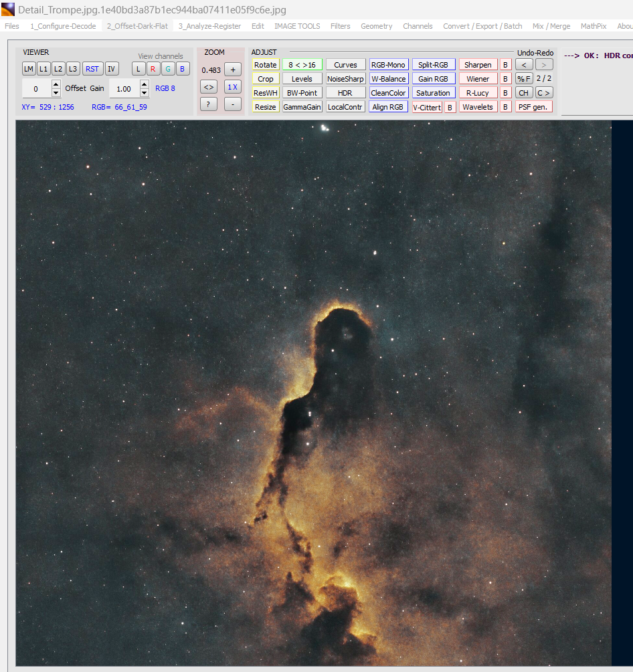The width and height of the screenshot is (633, 672).
Task: Decrease Gain value with down arrow
Action: 145,92
